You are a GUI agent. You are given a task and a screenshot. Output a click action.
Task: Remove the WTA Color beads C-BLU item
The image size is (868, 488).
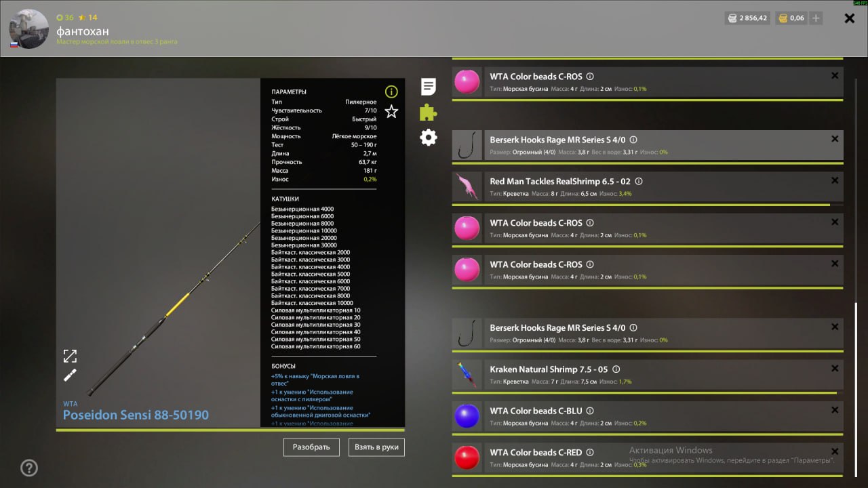click(x=835, y=410)
